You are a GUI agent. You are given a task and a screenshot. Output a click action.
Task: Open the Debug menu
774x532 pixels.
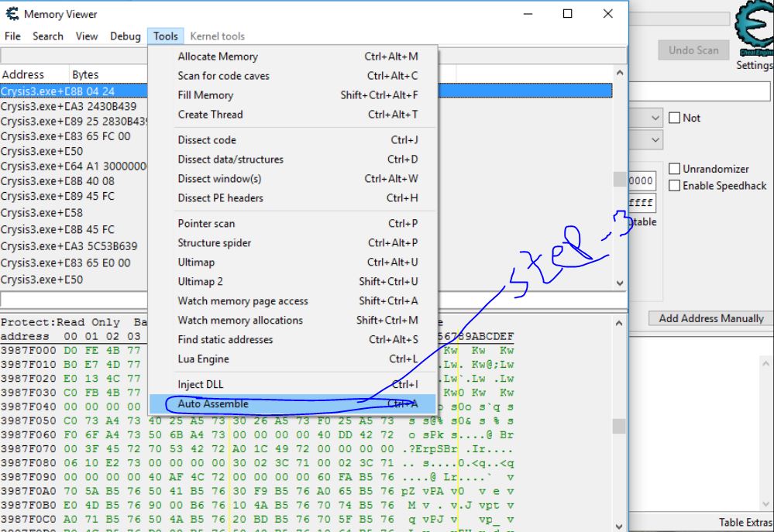(x=125, y=36)
